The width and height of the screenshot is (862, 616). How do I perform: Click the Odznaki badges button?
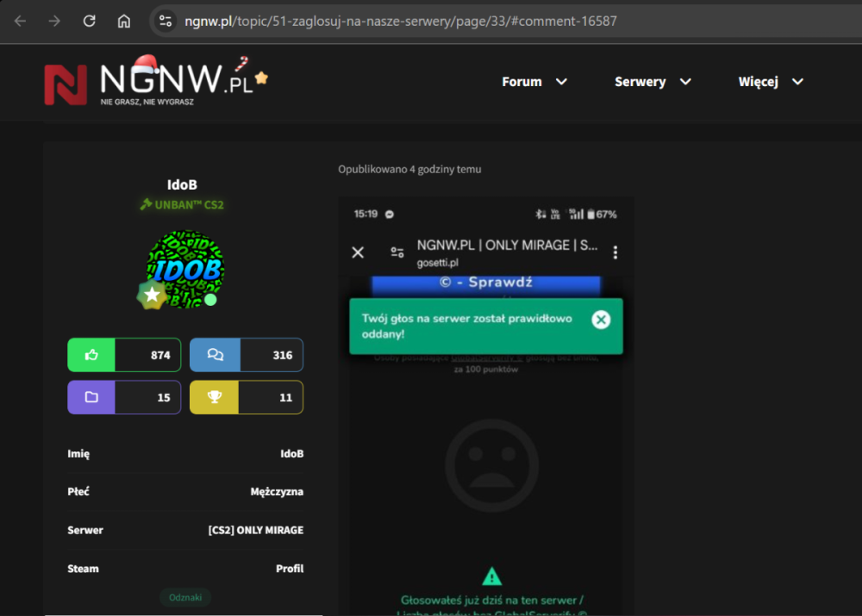coord(185,597)
